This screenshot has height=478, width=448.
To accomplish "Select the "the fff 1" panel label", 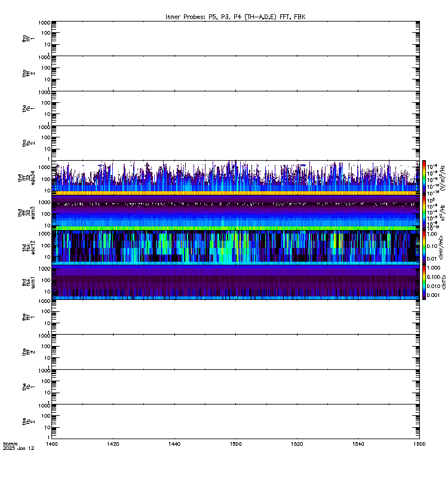I will click(x=28, y=317).
